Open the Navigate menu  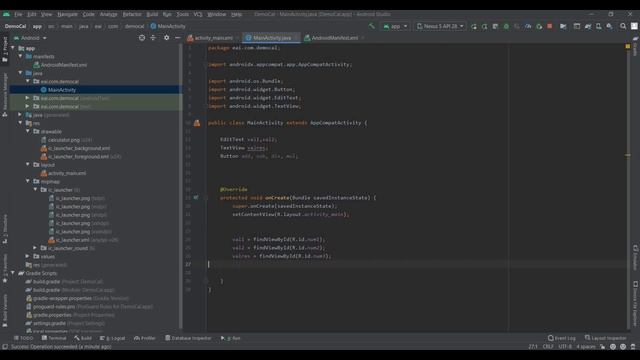67,14
